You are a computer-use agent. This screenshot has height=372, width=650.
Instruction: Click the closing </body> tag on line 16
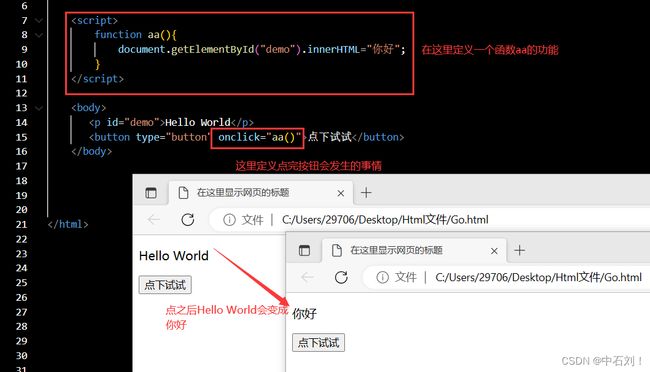click(92, 151)
